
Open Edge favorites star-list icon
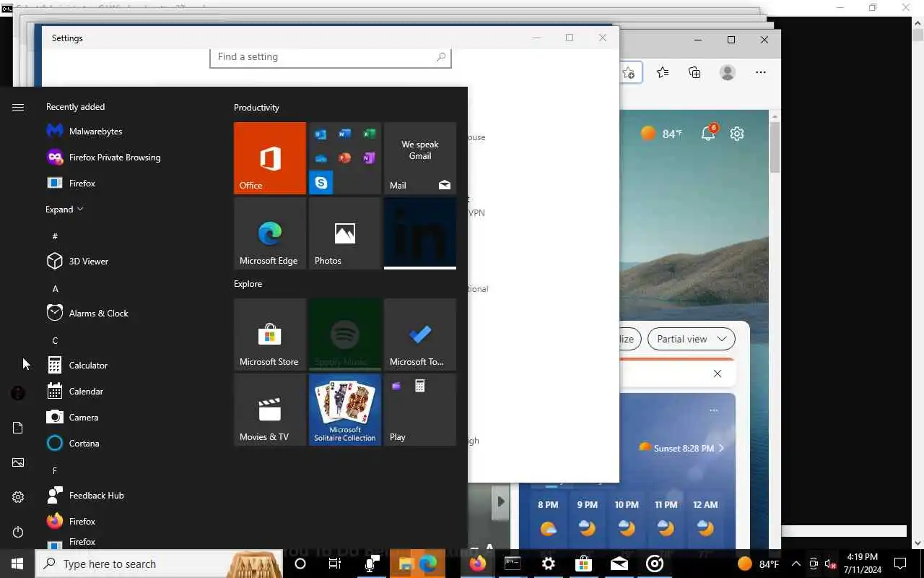tap(663, 72)
